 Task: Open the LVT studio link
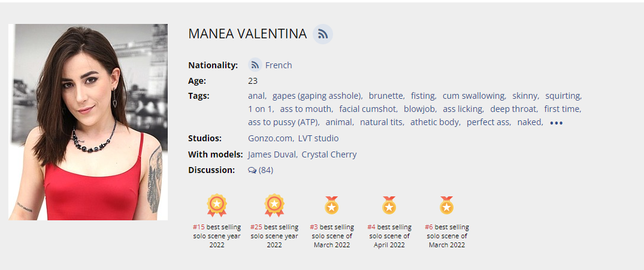(x=318, y=138)
